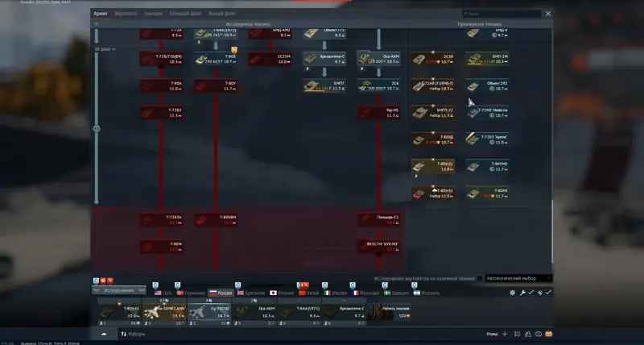Screen dimensions: 644x345
Task: Select the Германия nation tab
Action: pos(191,293)
